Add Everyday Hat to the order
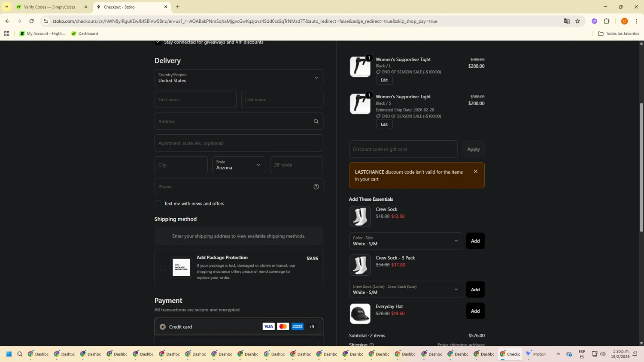Screen dimensions: 644x362 [475, 311]
